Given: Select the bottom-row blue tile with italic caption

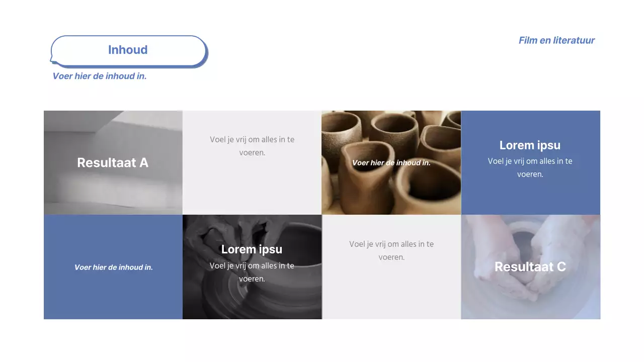Looking at the screenshot, I should click(x=113, y=267).
